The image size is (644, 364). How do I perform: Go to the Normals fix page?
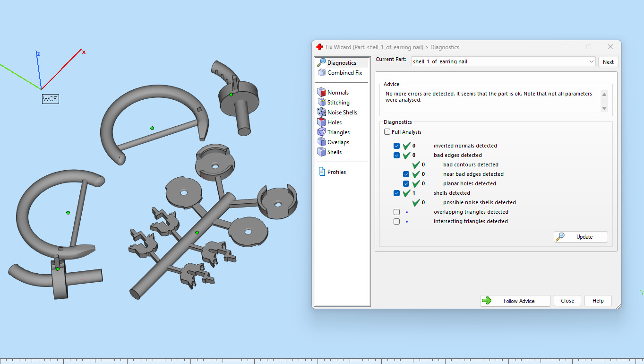(333, 93)
